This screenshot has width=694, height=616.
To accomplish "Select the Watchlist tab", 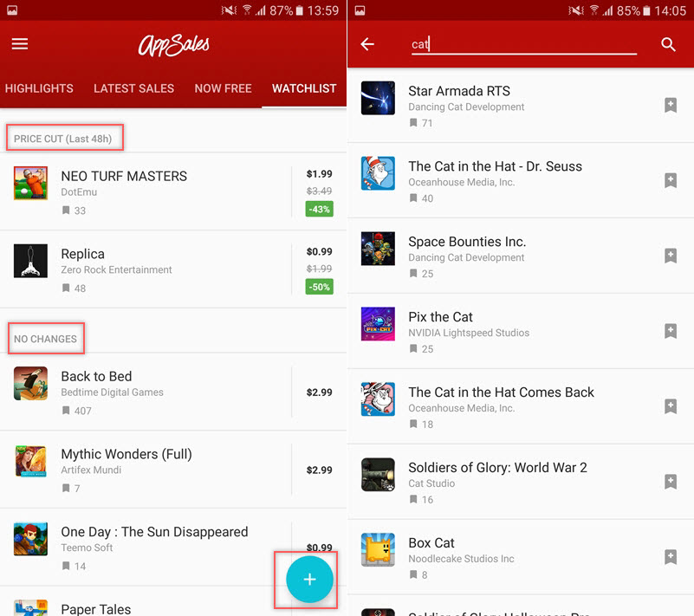I will pyautogui.click(x=304, y=88).
